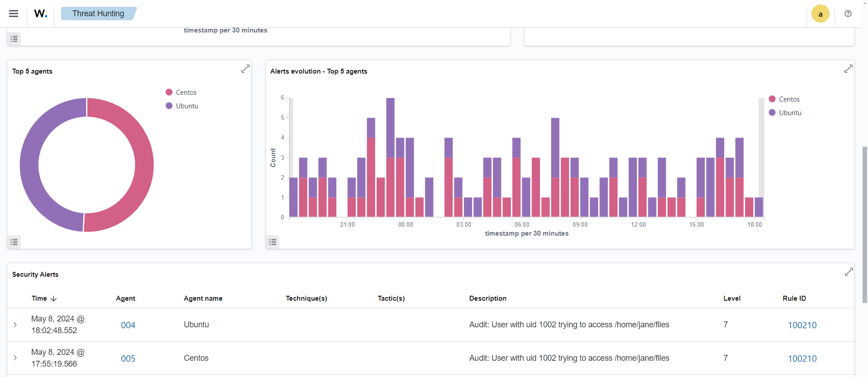Expand the 18:02:48 alert row details
Image resolution: width=868 pixels, height=377 pixels.
click(x=15, y=325)
